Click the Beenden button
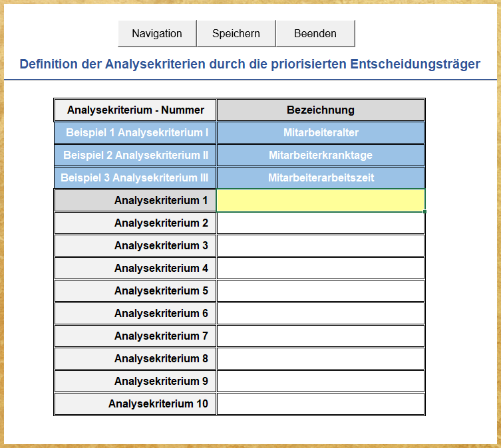 click(x=315, y=33)
